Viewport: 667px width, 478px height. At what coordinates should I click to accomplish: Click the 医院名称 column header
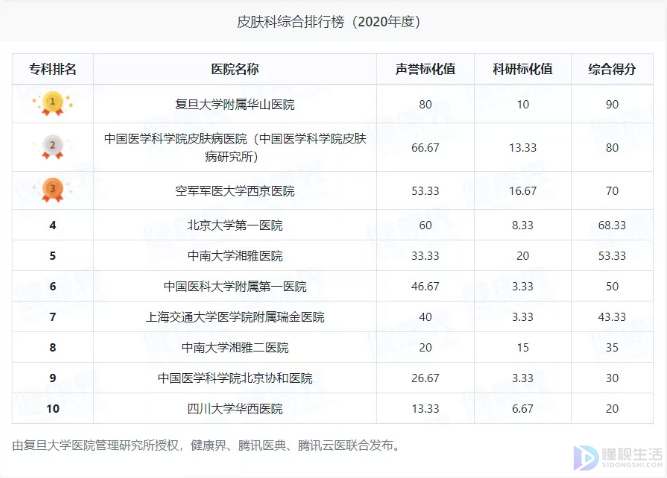point(235,69)
